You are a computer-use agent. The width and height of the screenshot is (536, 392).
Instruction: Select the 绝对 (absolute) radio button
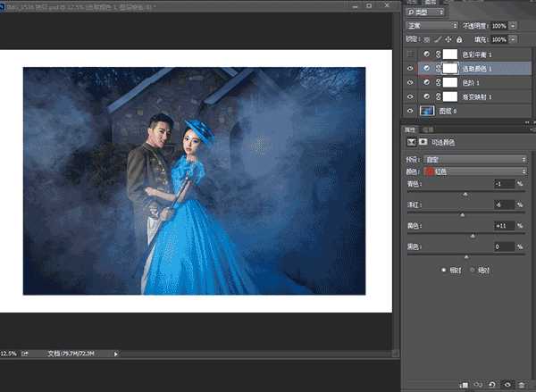pyautogui.click(x=473, y=270)
